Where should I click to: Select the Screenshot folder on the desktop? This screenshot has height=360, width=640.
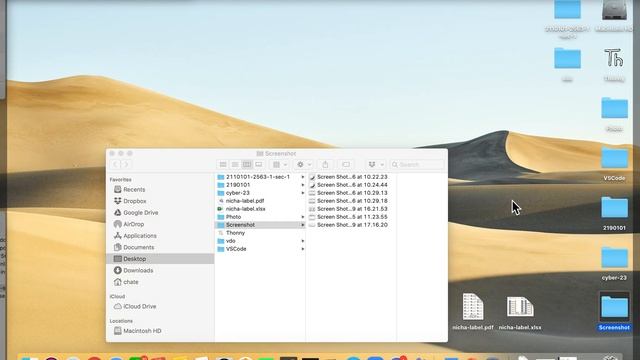(x=614, y=311)
